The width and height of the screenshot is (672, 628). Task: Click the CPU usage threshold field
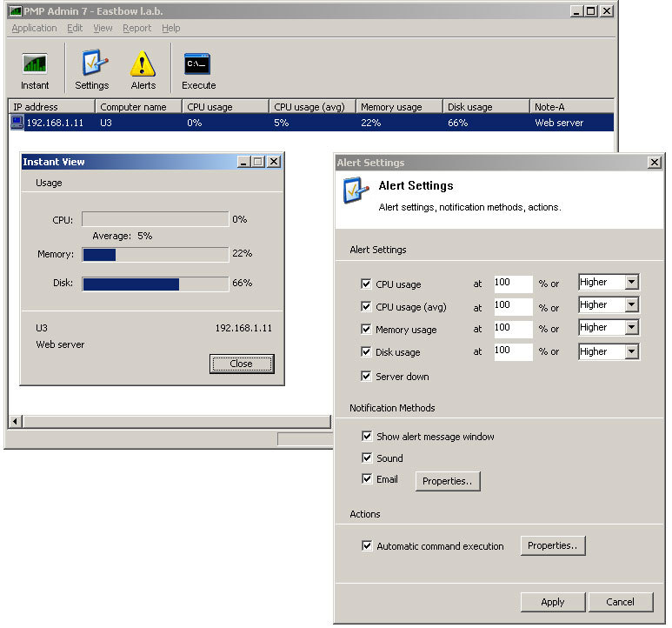tap(513, 284)
